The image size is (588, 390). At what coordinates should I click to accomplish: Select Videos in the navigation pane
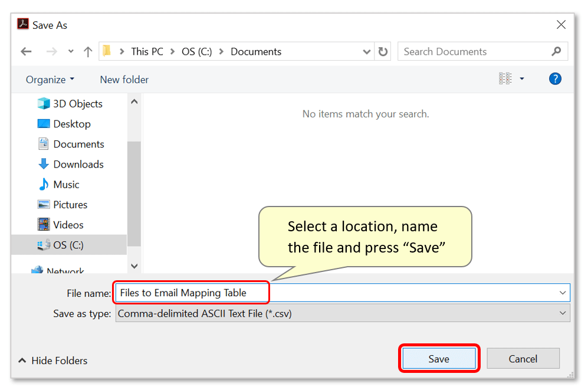point(70,225)
